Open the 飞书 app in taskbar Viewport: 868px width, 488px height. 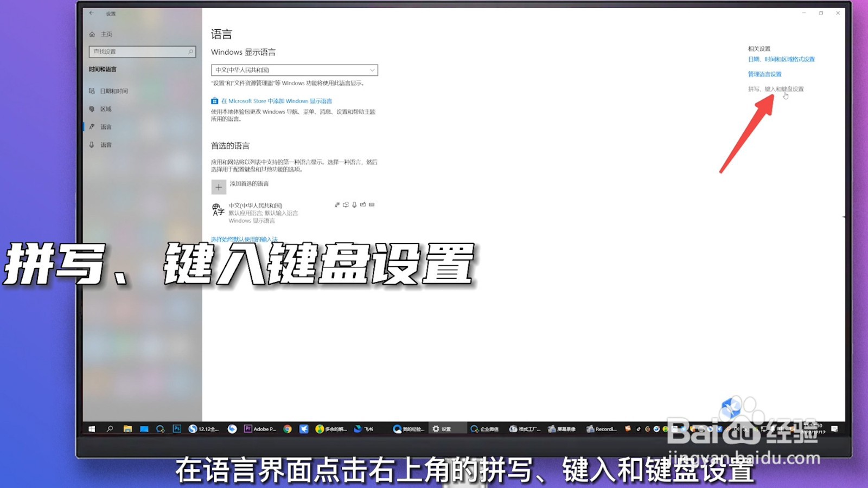(364, 429)
